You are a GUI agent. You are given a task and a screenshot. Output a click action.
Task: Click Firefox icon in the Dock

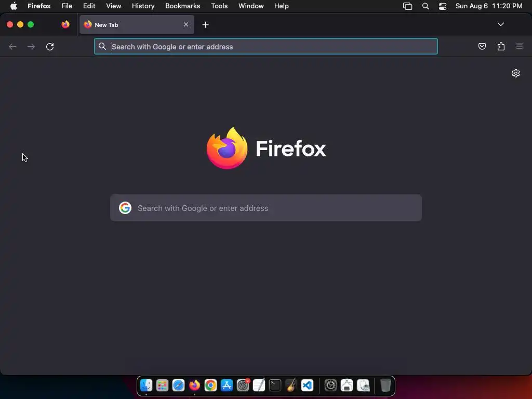click(x=194, y=385)
